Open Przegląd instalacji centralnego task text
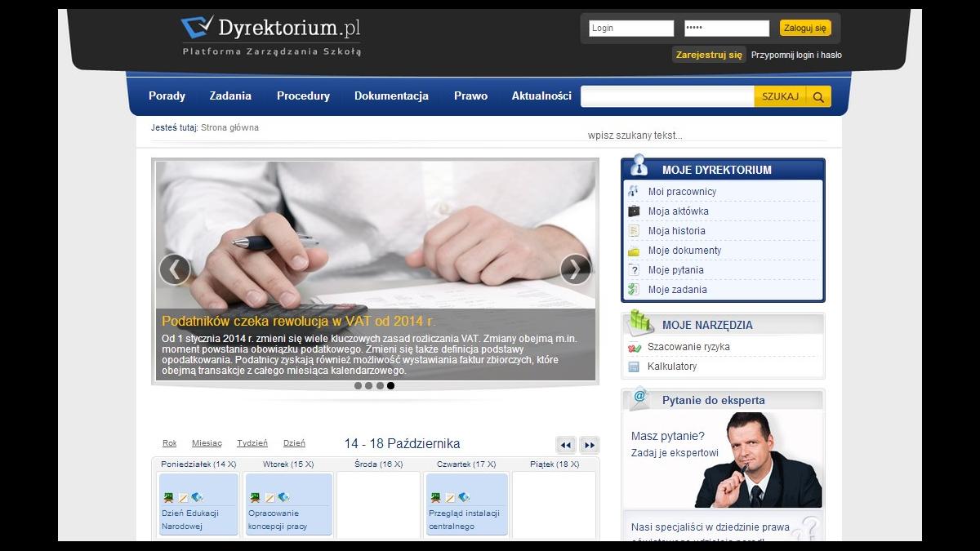The height and width of the screenshot is (551, 980). (x=465, y=520)
